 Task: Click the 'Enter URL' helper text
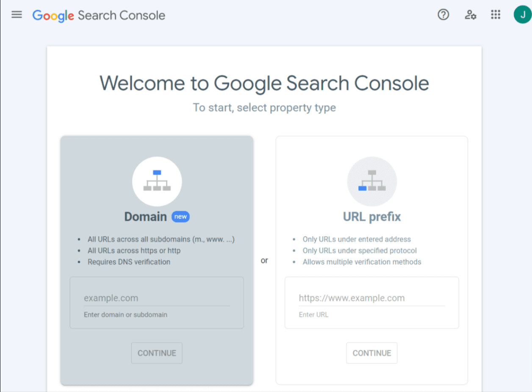(313, 314)
